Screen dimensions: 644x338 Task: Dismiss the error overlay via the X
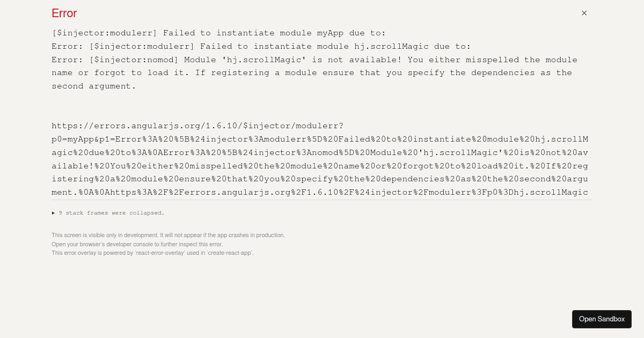[584, 13]
